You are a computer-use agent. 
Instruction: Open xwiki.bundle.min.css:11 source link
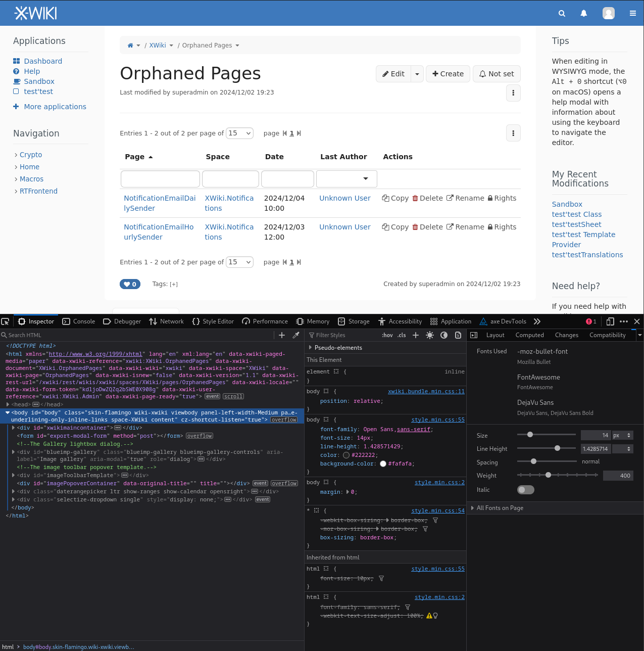[426, 391]
